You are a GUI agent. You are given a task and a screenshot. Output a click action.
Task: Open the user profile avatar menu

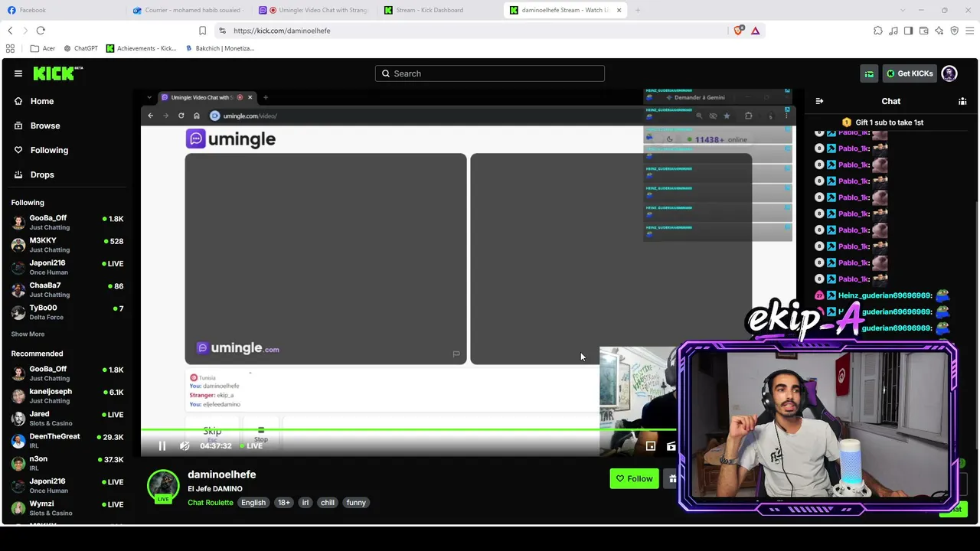click(949, 73)
